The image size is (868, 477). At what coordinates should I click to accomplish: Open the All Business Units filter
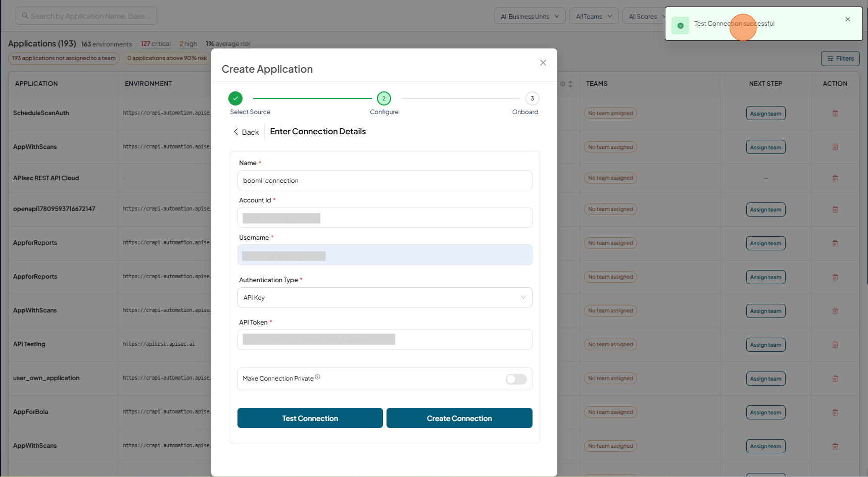pos(530,16)
